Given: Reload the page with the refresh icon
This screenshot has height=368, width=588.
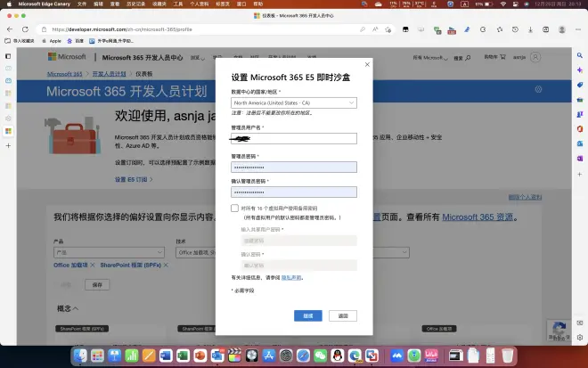Looking at the screenshot, I should pyautogui.click(x=25, y=29).
